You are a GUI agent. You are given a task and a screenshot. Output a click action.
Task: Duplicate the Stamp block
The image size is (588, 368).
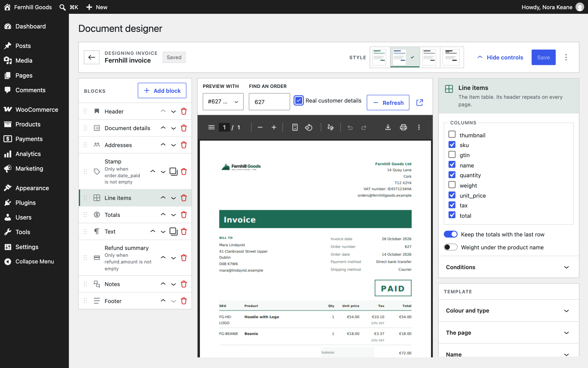[x=173, y=172]
